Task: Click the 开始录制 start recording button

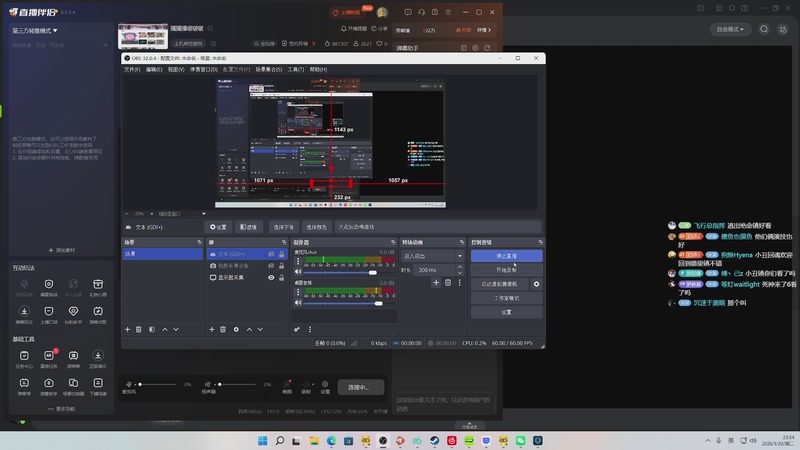Action: point(507,270)
